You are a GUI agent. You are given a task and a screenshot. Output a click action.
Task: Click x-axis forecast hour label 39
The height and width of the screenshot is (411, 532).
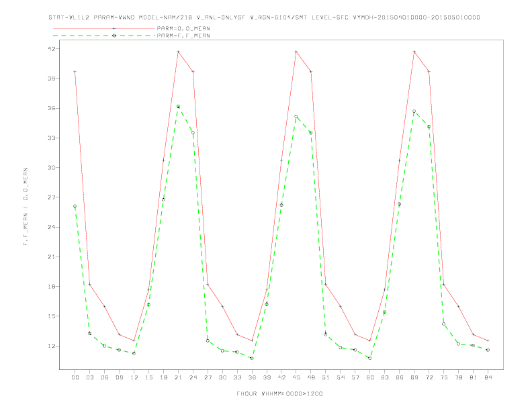pyautogui.click(x=267, y=377)
